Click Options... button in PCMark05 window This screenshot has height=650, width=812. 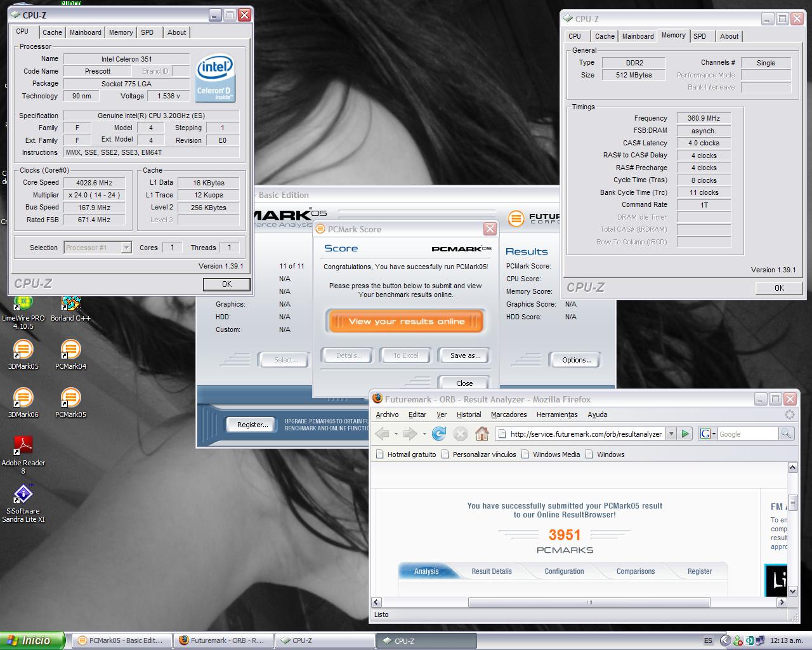(577, 360)
